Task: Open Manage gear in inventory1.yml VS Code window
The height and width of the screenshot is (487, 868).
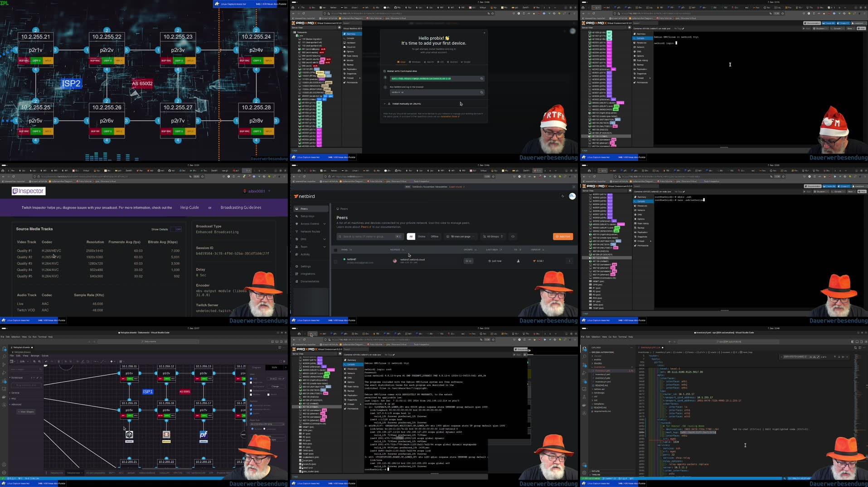Action: (584, 472)
